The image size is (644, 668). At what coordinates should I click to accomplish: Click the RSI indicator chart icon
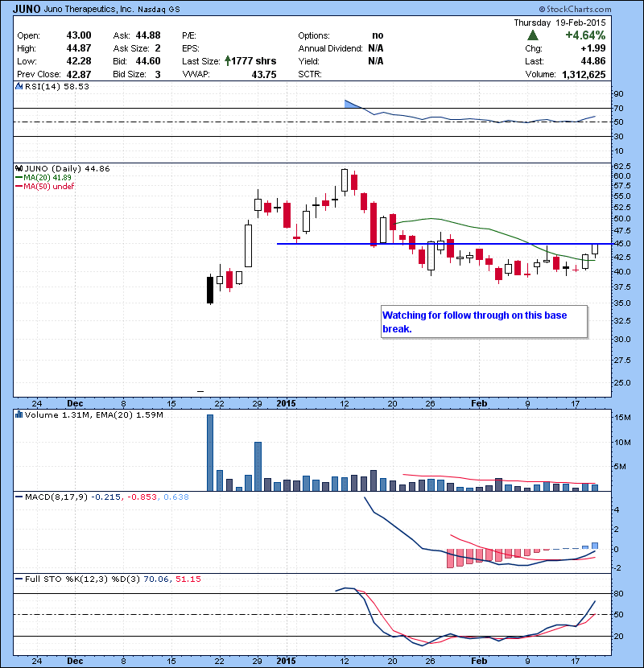tap(19, 86)
